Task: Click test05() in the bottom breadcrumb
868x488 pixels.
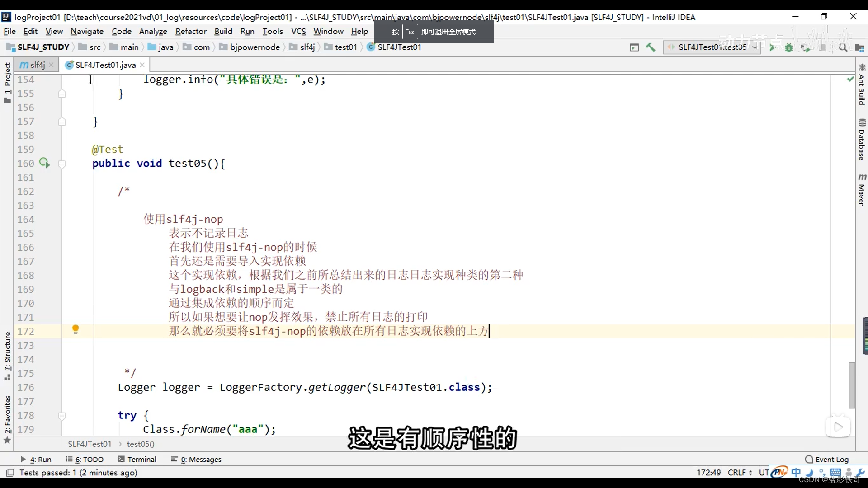Action: [141, 444]
